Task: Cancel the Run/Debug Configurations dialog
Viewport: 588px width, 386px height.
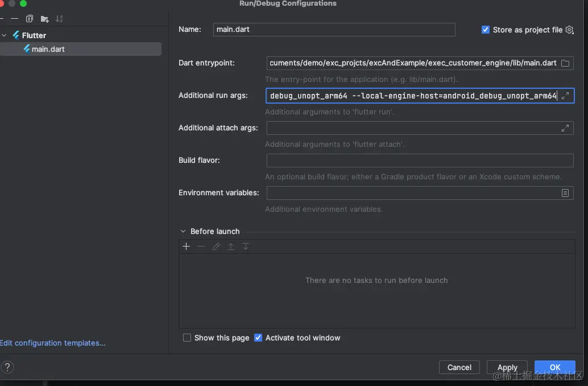Action: coord(459,367)
